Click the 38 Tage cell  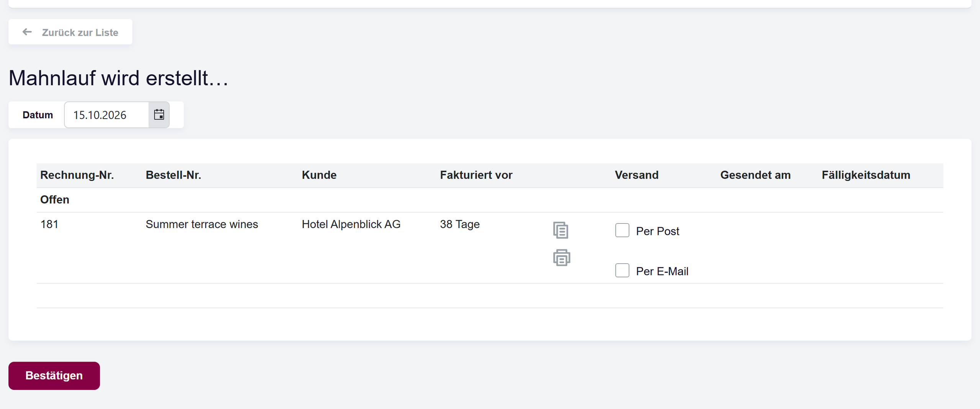460,224
